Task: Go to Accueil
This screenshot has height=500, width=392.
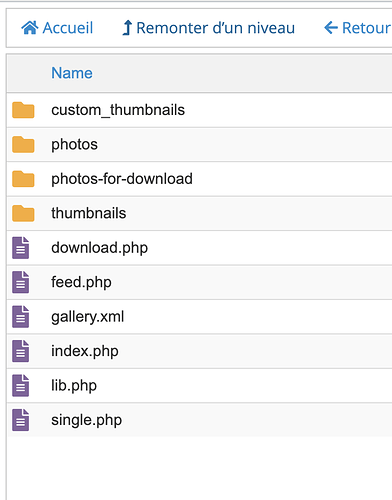Action: coord(68,28)
